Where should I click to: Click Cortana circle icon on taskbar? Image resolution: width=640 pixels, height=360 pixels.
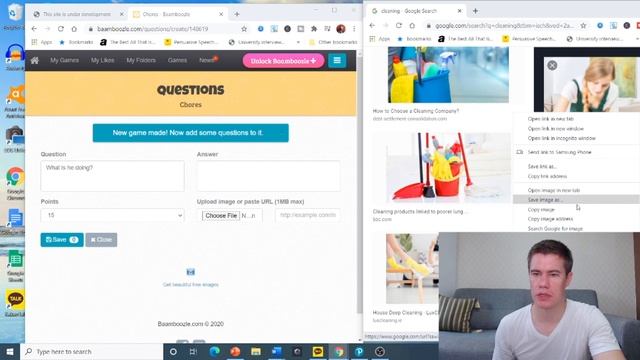(x=173, y=351)
